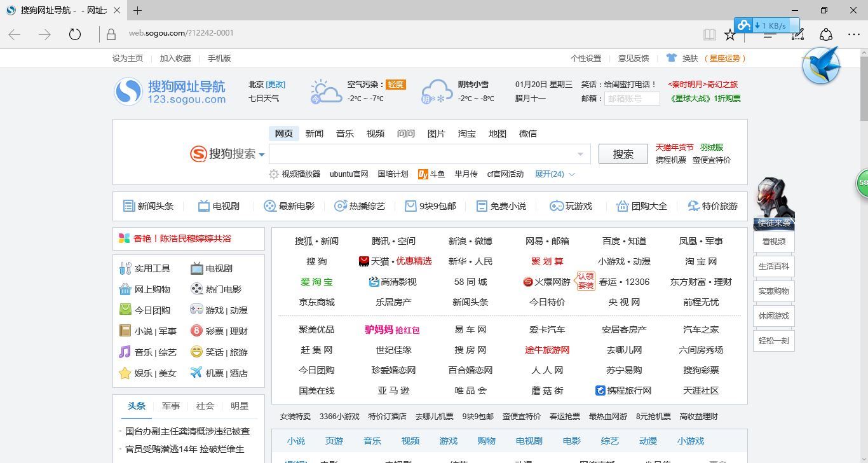Open 携程旅行网 site link
Viewport: 868px width, 463px height.
(x=623, y=390)
